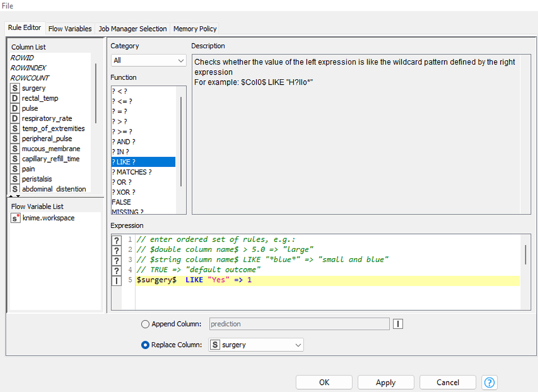The image size is (538, 392).
Task: Open help via the question mark icon
Action: click(x=489, y=382)
